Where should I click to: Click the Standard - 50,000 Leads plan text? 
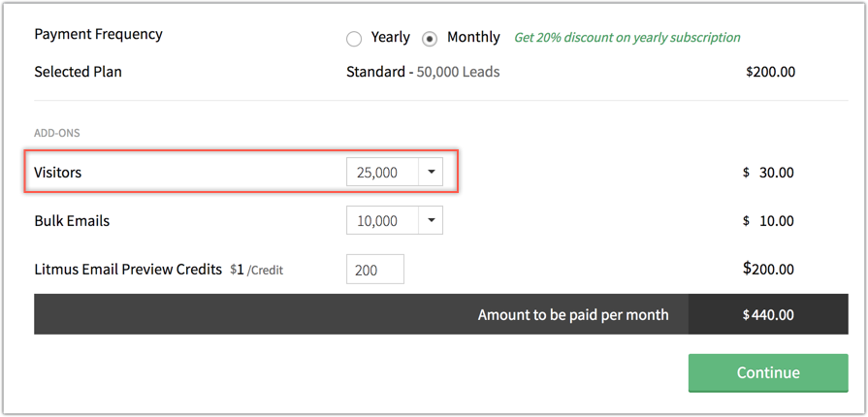tap(423, 72)
